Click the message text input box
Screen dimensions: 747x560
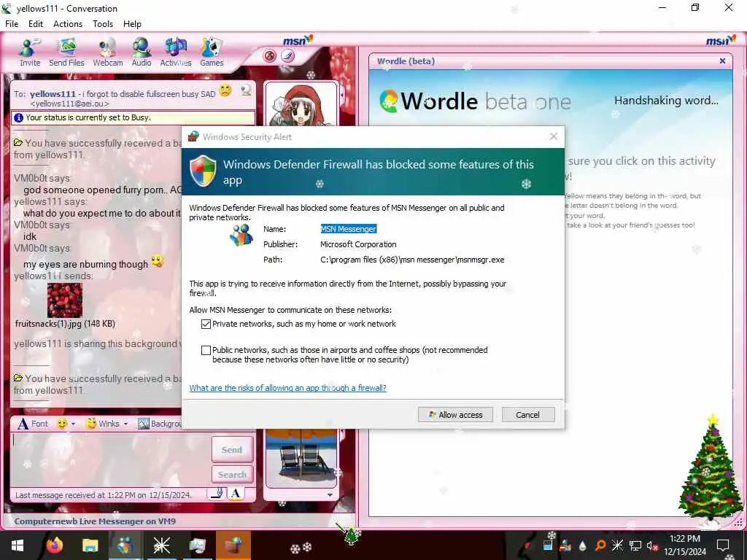point(111,459)
